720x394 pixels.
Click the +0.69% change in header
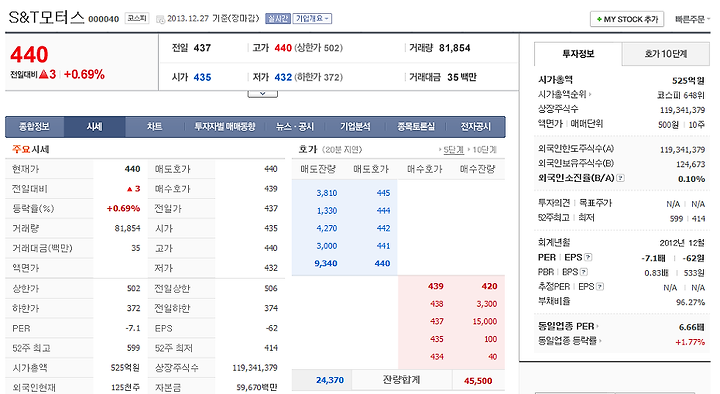[x=84, y=74]
